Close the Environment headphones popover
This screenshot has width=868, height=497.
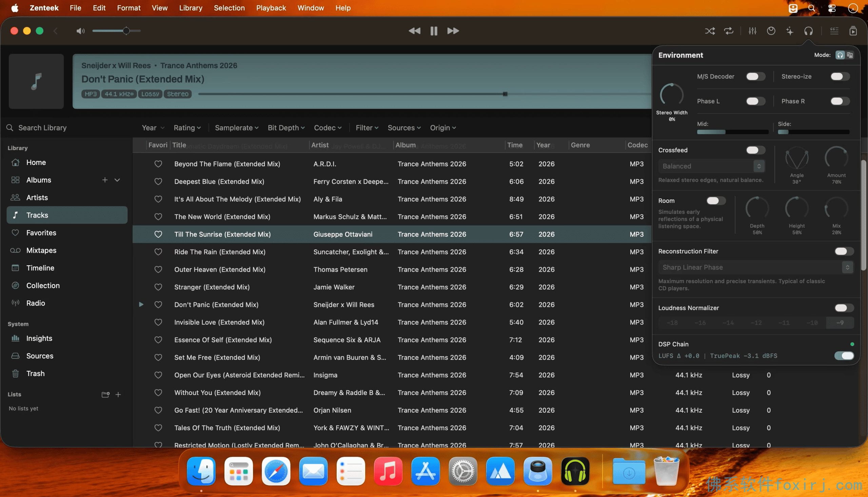click(x=808, y=31)
